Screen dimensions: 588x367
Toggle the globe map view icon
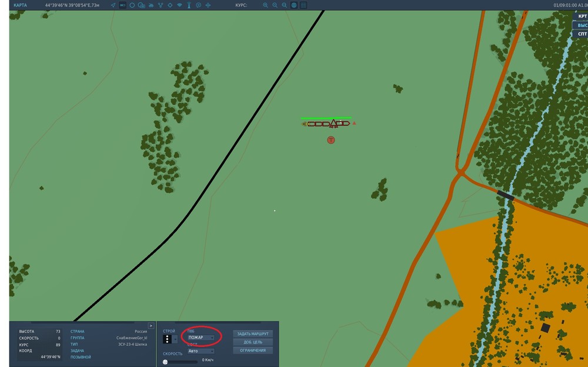click(294, 5)
